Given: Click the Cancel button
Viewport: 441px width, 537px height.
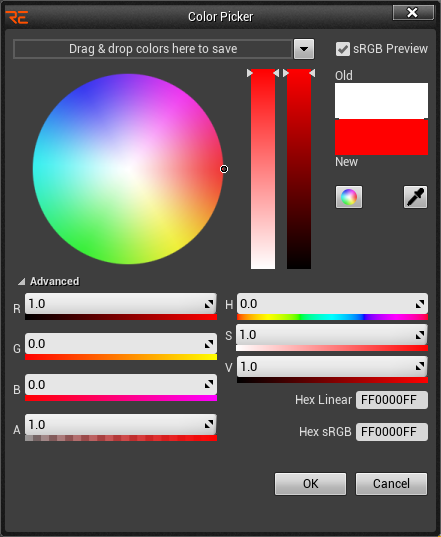Looking at the screenshot, I should point(391,484).
